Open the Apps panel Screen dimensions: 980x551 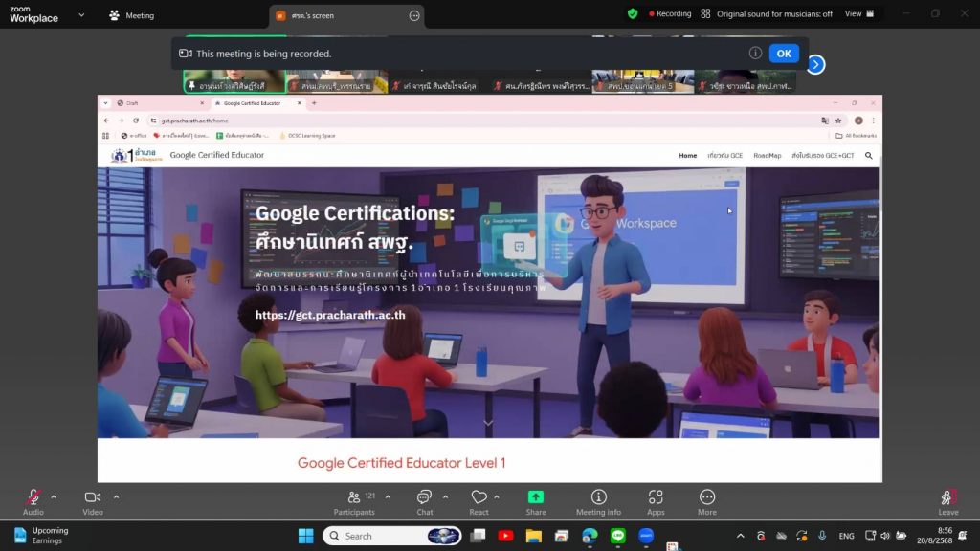pos(656,501)
